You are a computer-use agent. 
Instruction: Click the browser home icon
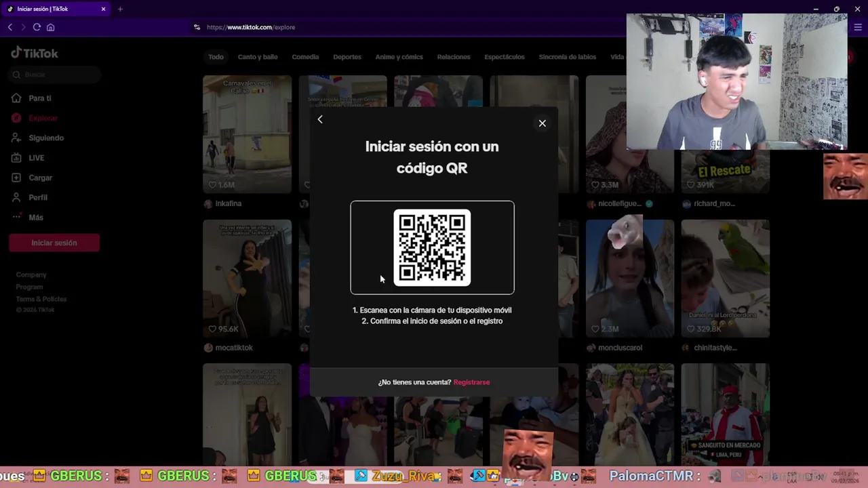pyautogui.click(x=50, y=27)
